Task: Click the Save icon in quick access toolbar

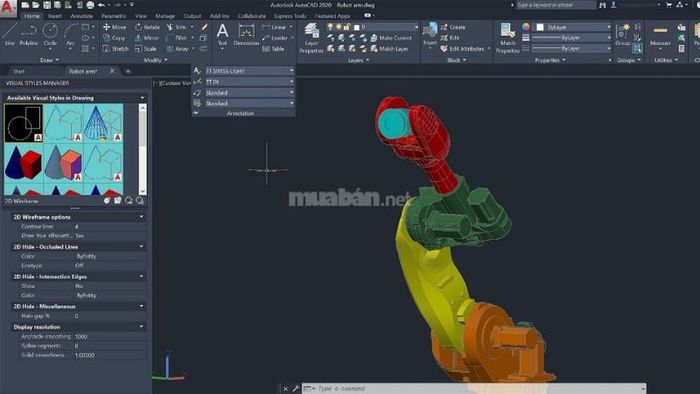Action: click(x=47, y=5)
